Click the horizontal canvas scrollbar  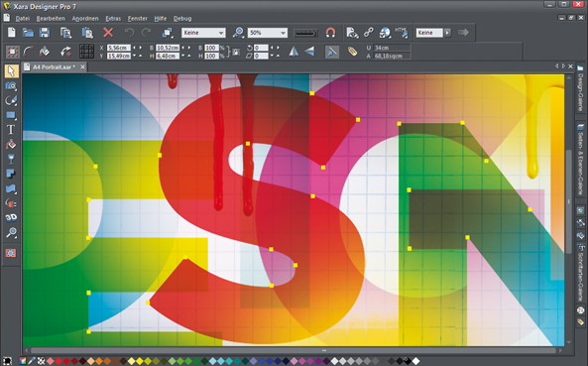coord(294,350)
